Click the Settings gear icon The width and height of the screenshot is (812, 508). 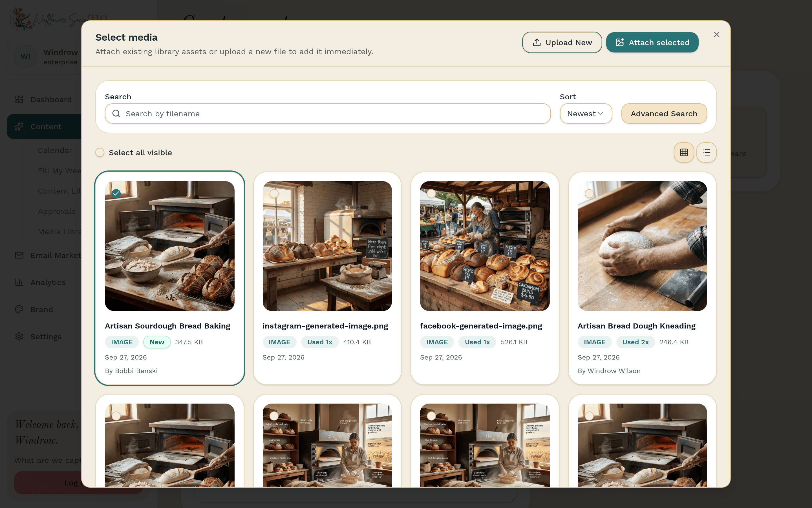[x=19, y=336]
